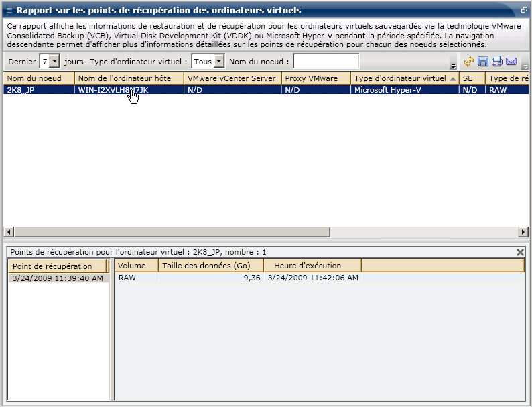Click the save report floppy icon
Viewport: 532px width, 407px height.
click(x=483, y=62)
